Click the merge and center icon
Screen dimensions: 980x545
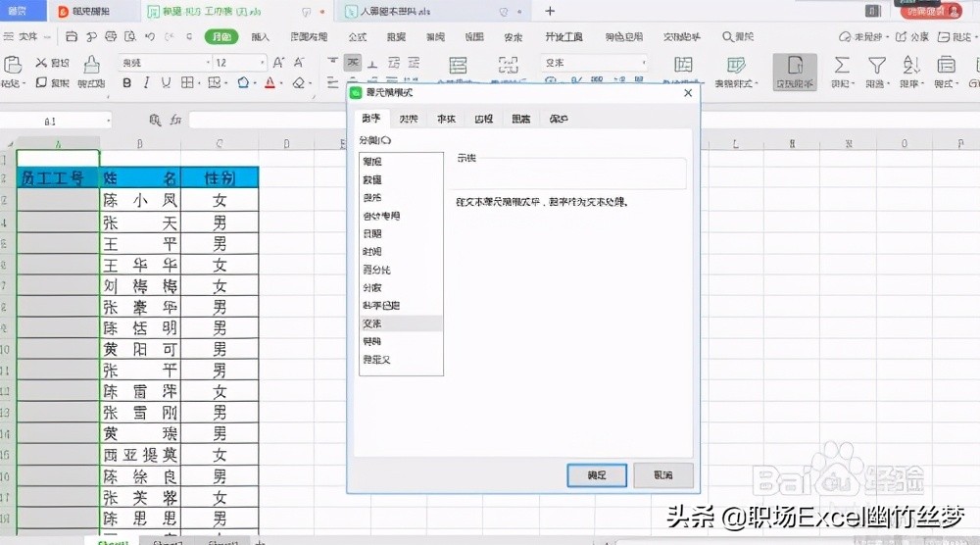(x=458, y=65)
